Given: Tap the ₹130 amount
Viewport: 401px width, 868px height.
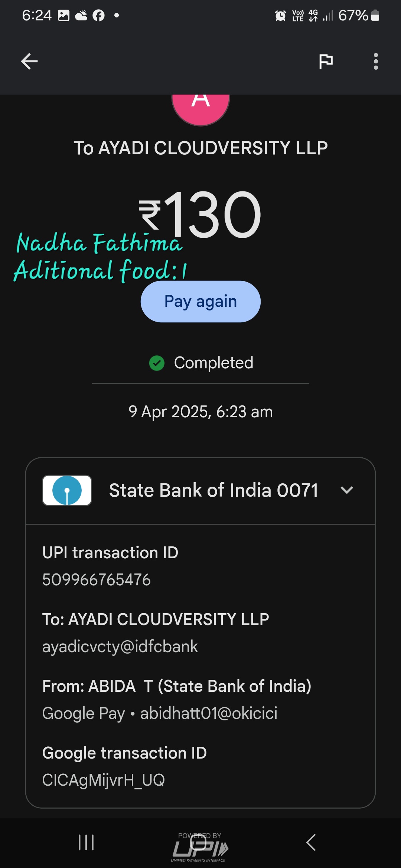Looking at the screenshot, I should coord(200,214).
